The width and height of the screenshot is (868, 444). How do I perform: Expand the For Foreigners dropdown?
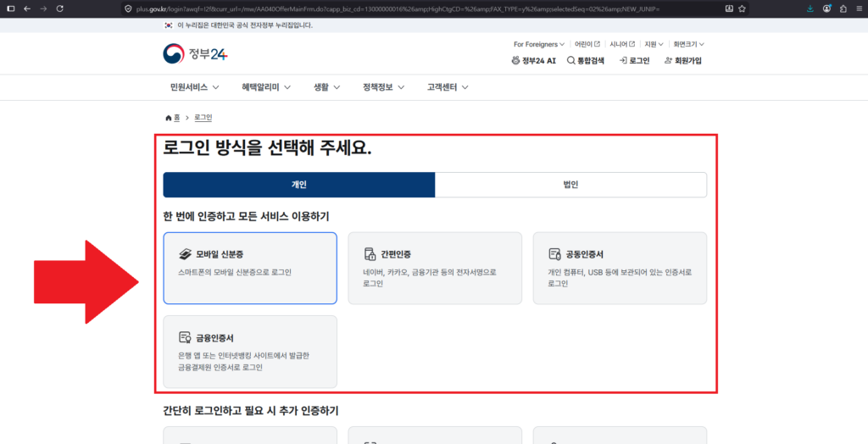coord(538,44)
